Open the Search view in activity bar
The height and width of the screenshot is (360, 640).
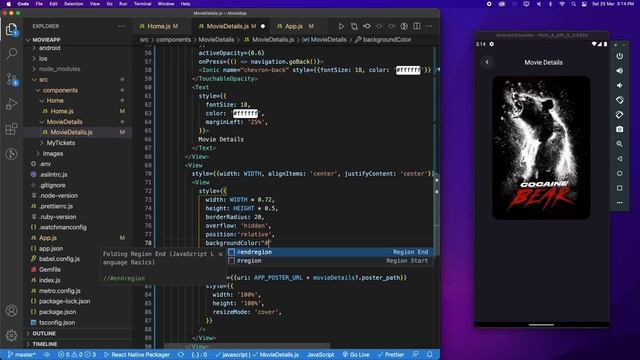tap(11, 53)
